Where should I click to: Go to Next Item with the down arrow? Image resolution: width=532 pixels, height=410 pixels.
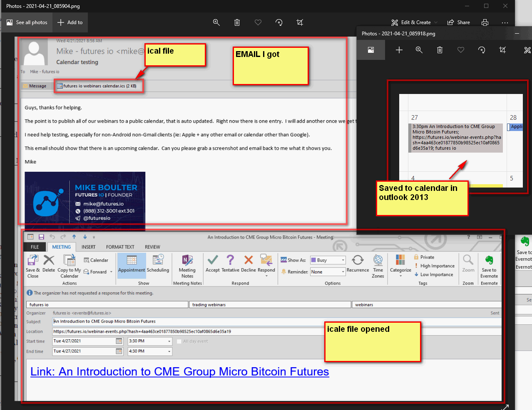(85, 237)
